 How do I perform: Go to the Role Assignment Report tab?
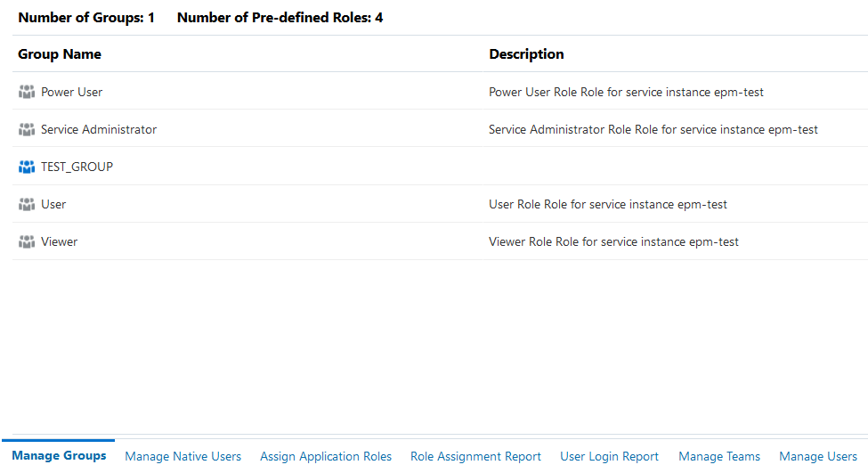475,456
